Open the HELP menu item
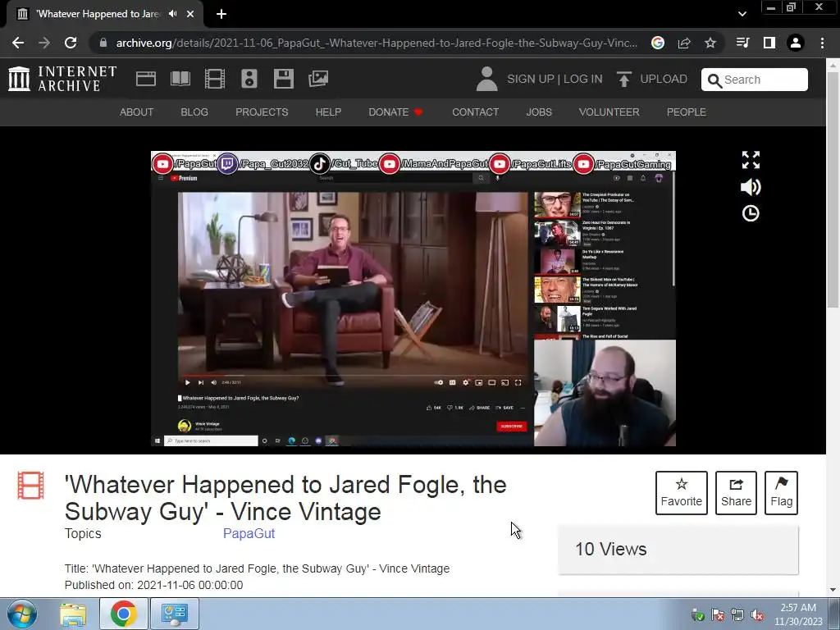This screenshot has height=630, width=840. pyautogui.click(x=328, y=112)
